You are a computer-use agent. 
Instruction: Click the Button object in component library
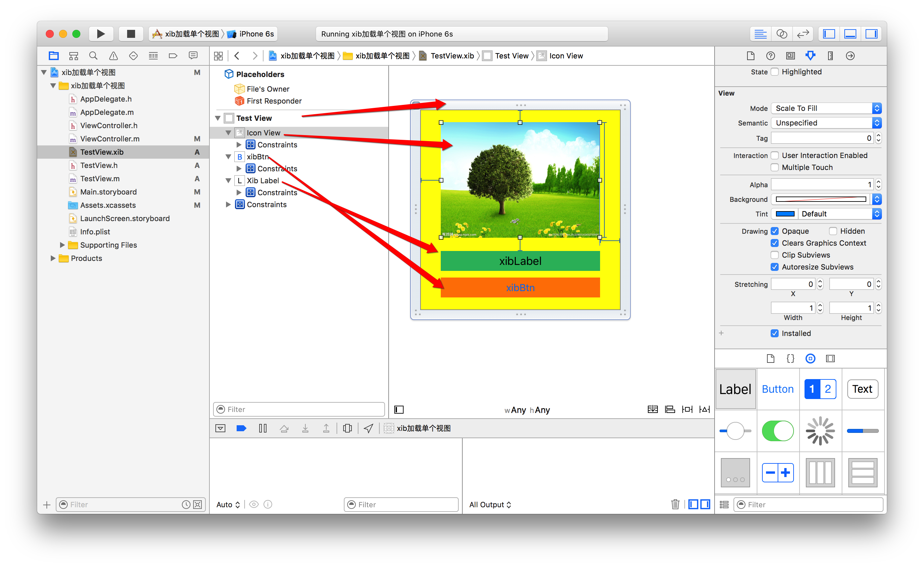tap(778, 389)
